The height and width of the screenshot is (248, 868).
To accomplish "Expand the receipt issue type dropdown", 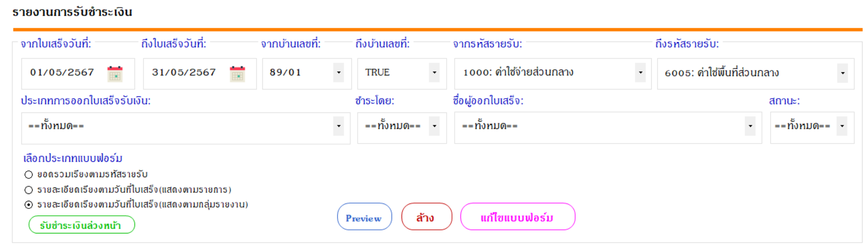I will (x=338, y=126).
